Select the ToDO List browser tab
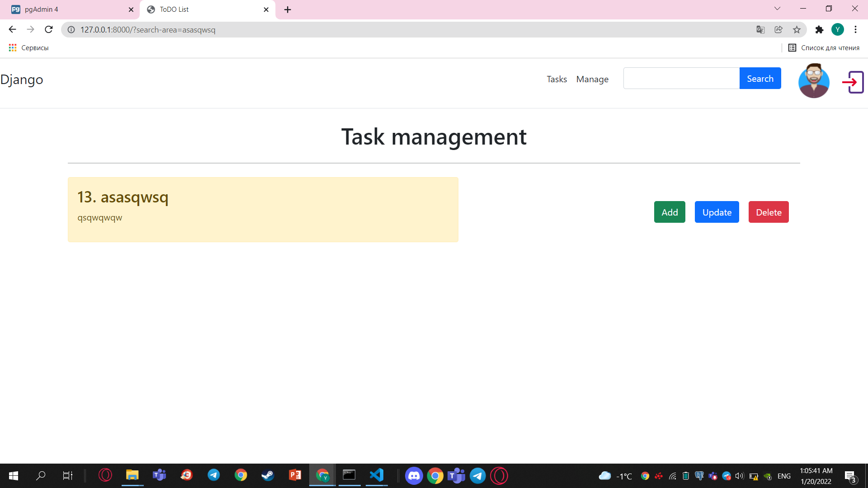The width and height of the screenshot is (868, 488). tap(208, 9)
